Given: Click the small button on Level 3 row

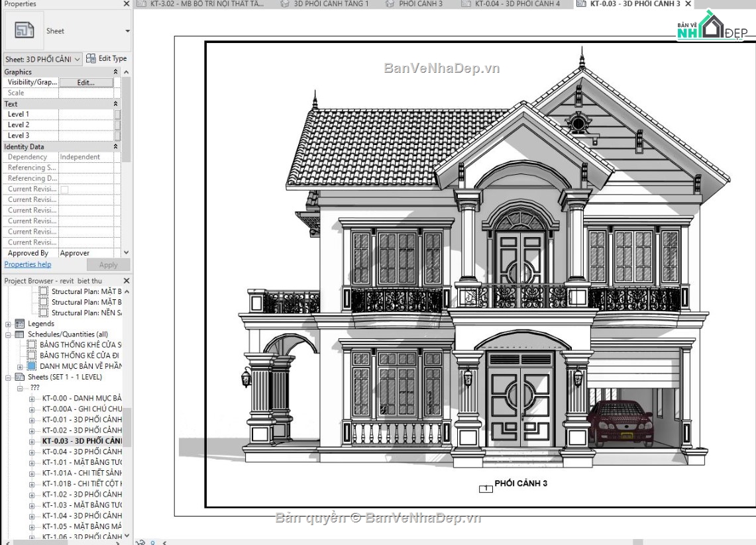Looking at the screenshot, I should 117,135.
